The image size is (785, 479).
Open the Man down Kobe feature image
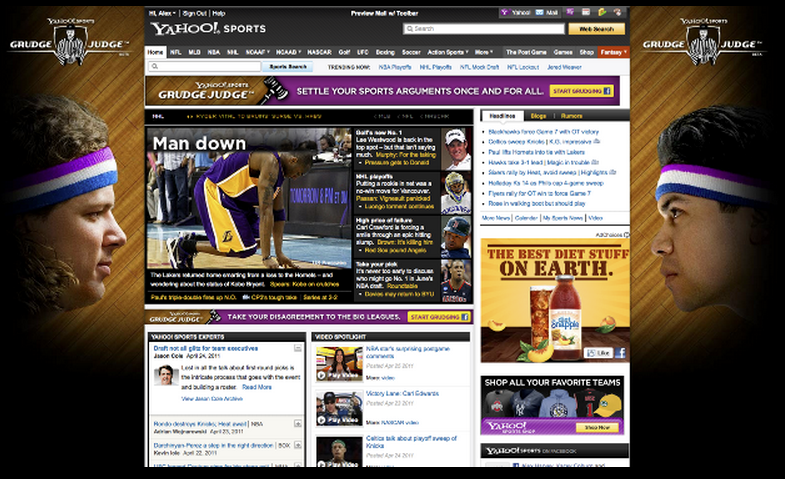point(249,199)
